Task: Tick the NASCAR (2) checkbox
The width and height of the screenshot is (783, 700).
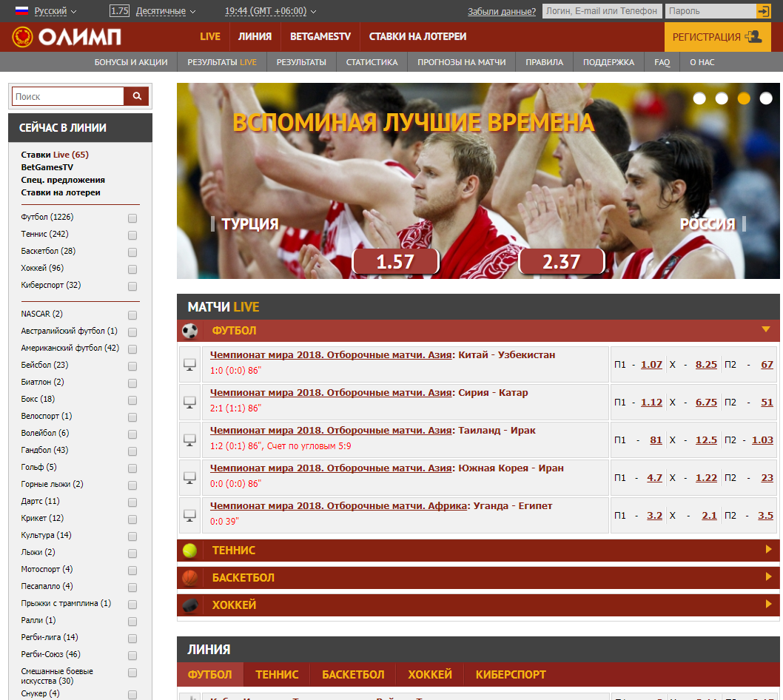Action: point(132,315)
